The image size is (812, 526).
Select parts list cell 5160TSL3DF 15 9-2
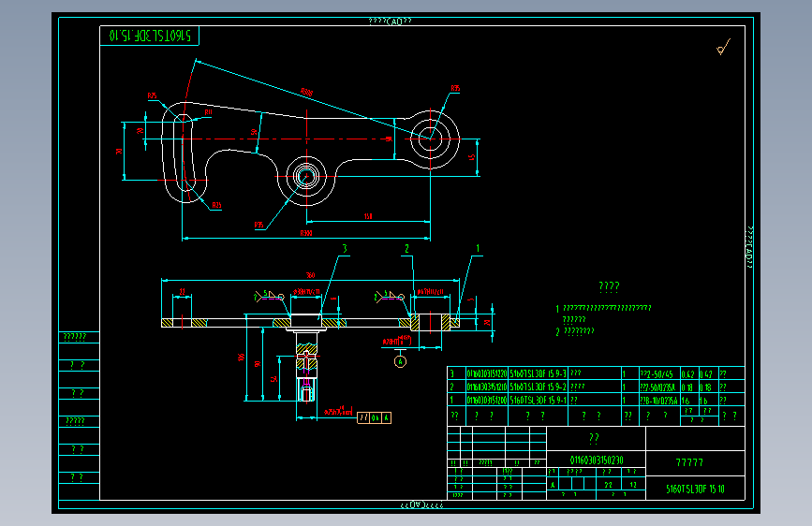point(538,387)
